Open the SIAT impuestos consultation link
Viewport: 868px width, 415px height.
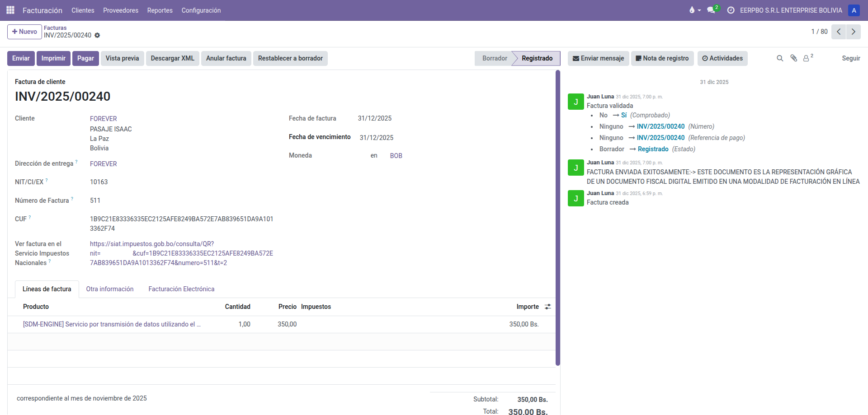coord(181,253)
